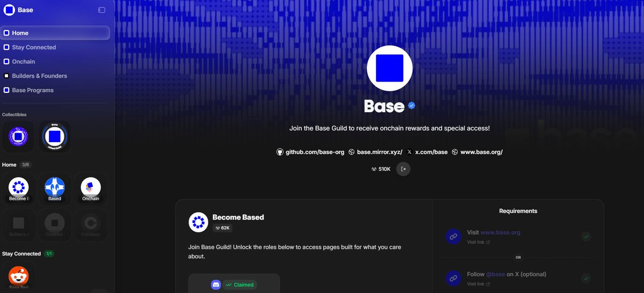The width and height of the screenshot is (644, 293).
Task: Open base.mirror.xyz link
Action: [x=375, y=152]
